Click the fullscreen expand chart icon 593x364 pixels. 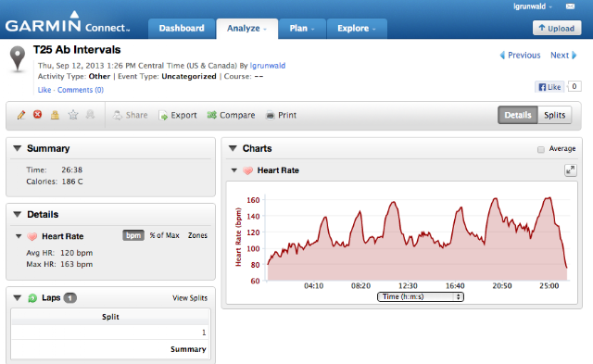pyautogui.click(x=571, y=170)
